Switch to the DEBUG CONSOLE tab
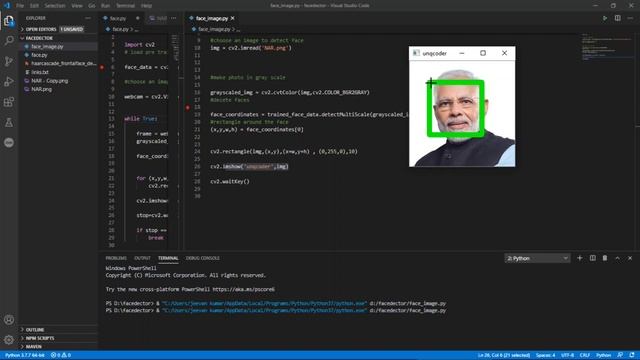640x360 pixels. click(202, 258)
